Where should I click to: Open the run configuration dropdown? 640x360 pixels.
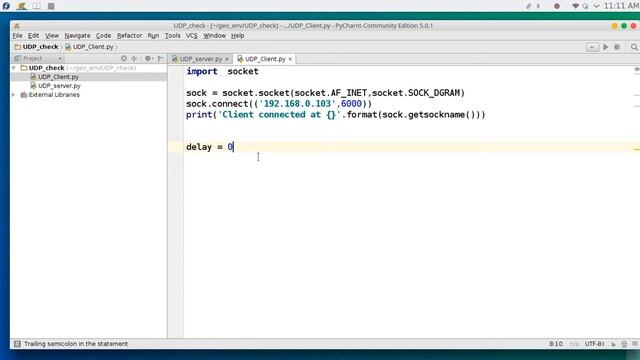click(592, 47)
